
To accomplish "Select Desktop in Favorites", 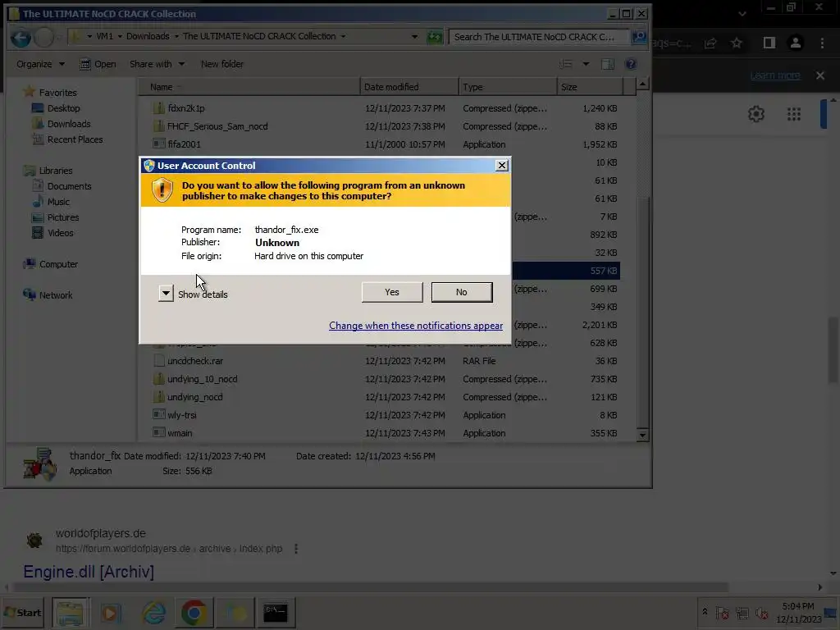I will (56, 108).
